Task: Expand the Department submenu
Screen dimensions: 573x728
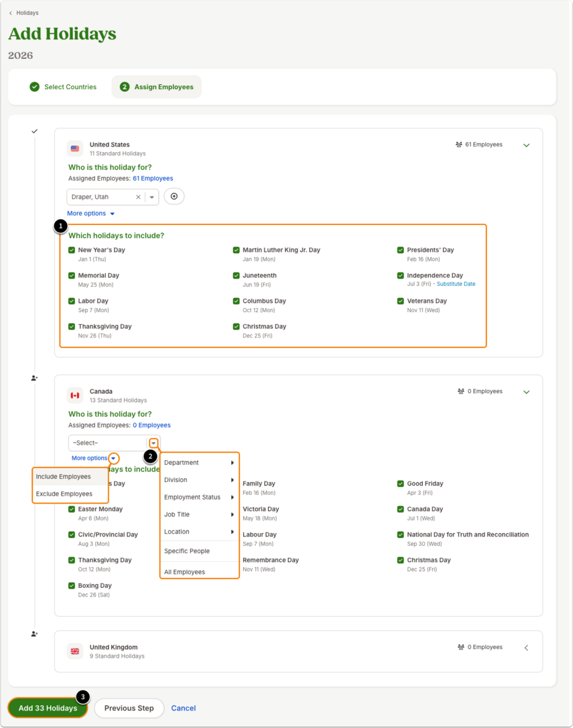Action: tap(199, 463)
